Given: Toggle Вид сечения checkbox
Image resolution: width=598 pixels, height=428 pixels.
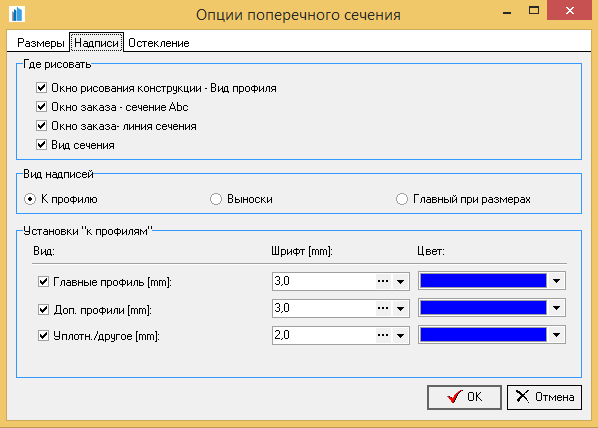Looking at the screenshot, I should [x=41, y=145].
